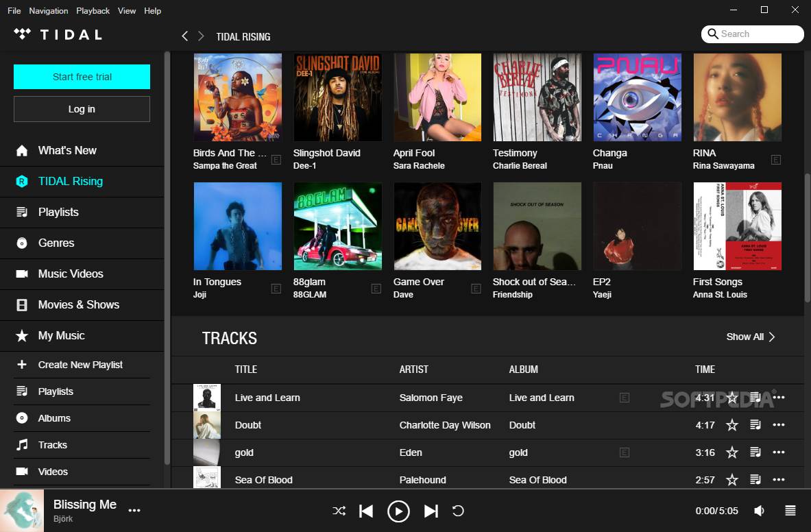Open more options for Live and Learn

(778, 397)
